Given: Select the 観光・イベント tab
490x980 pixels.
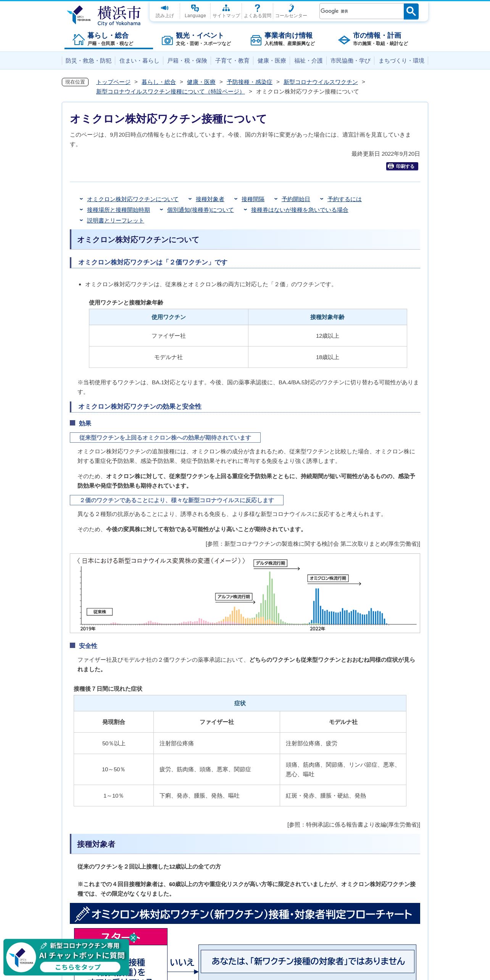Looking at the screenshot, I should tap(197, 39).
